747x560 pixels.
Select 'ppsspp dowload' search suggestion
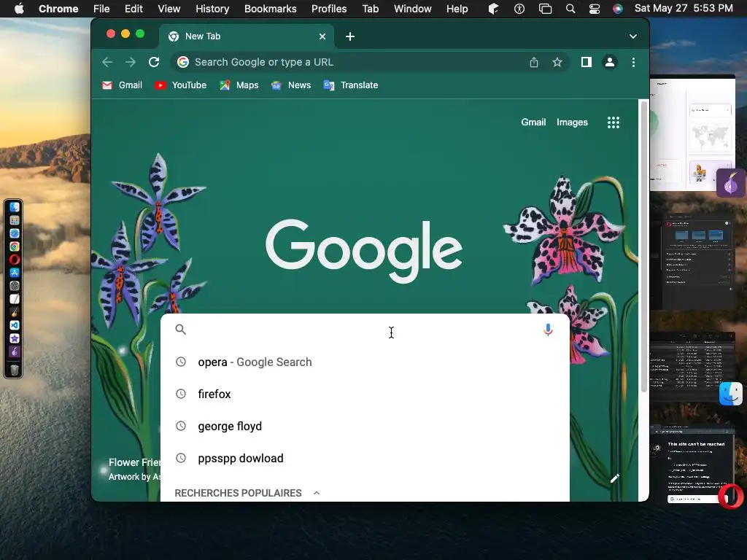pyautogui.click(x=365, y=458)
